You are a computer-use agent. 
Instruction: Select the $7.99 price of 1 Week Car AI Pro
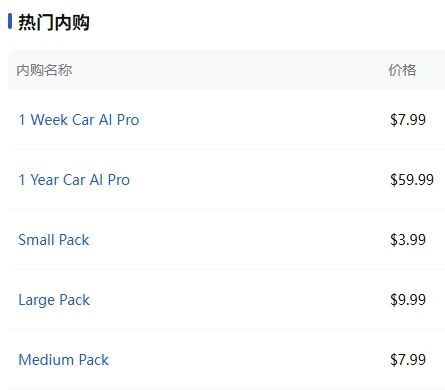[408, 120]
